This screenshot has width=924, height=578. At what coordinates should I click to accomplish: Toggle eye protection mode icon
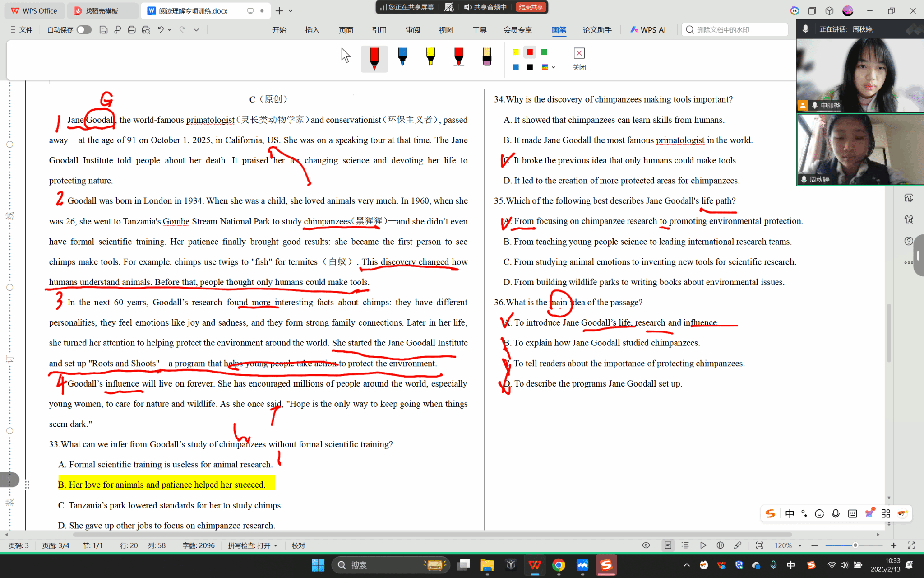click(x=646, y=545)
